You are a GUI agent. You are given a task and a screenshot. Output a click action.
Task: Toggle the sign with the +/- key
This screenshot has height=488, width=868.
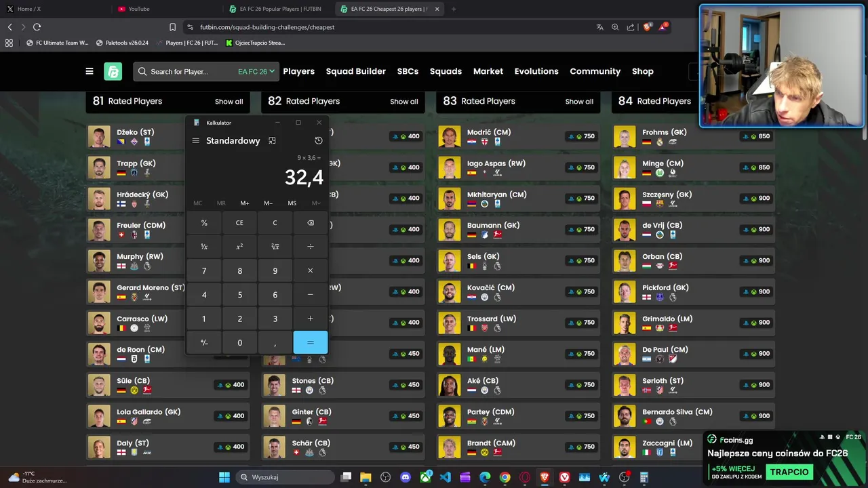(204, 343)
